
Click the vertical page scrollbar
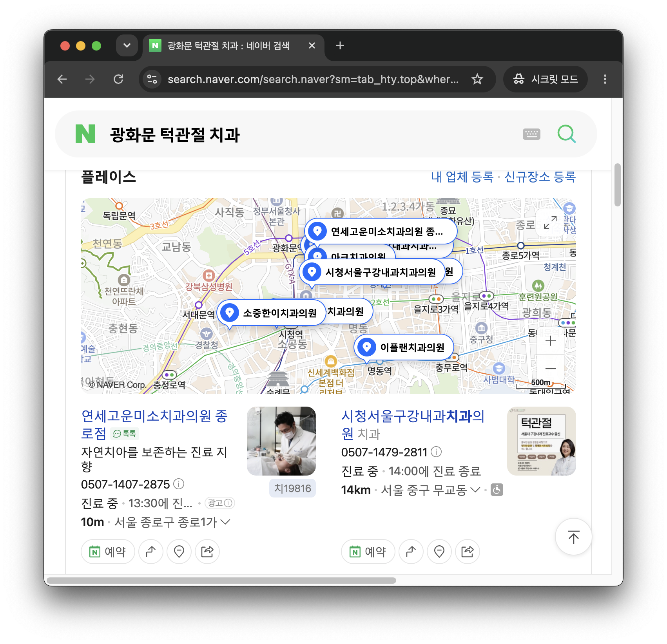click(618, 185)
